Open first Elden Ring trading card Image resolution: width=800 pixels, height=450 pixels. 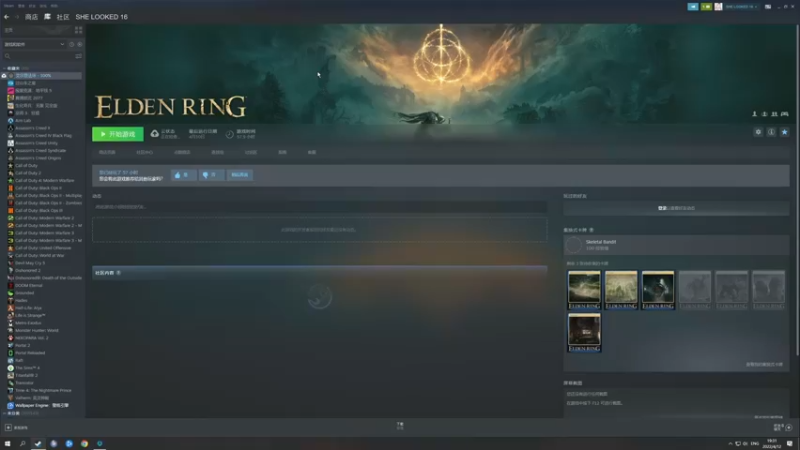(584, 290)
